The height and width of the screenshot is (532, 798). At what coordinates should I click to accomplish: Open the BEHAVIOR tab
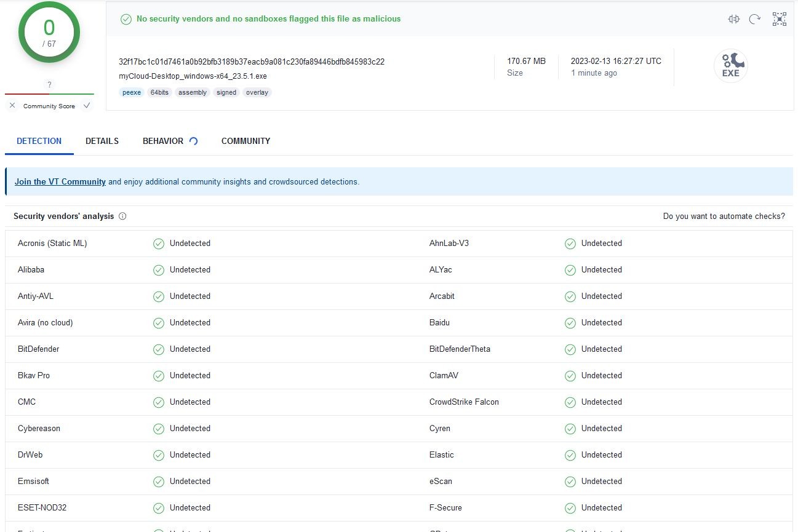click(x=163, y=141)
